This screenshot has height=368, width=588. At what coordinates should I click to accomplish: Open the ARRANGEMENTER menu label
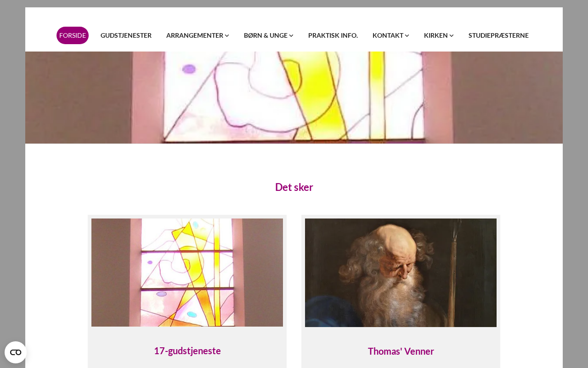[195, 35]
